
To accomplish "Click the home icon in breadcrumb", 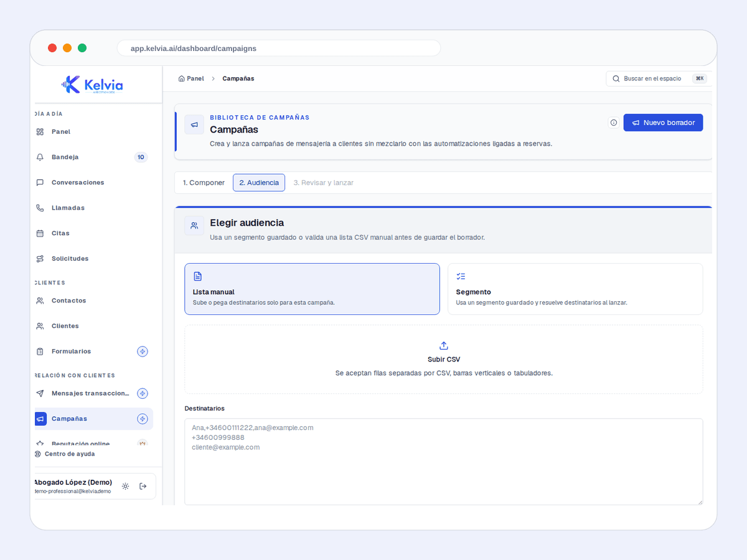I will coord(181,79).
